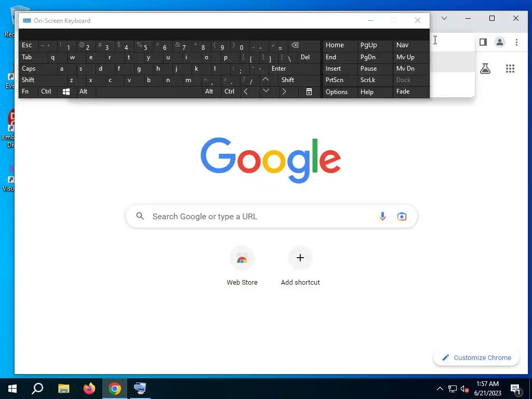Open the Web Store shortcut
The image size is (532, 399).
pyautogui.click(x=242, y=266)
